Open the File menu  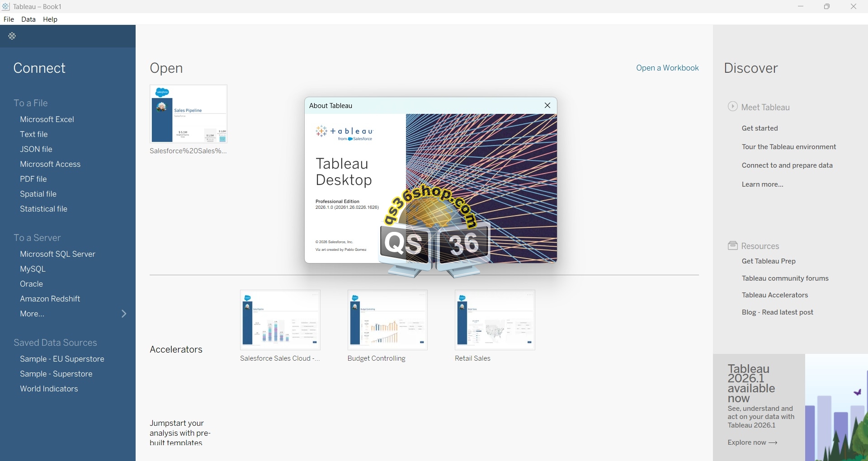coord(9,19)
